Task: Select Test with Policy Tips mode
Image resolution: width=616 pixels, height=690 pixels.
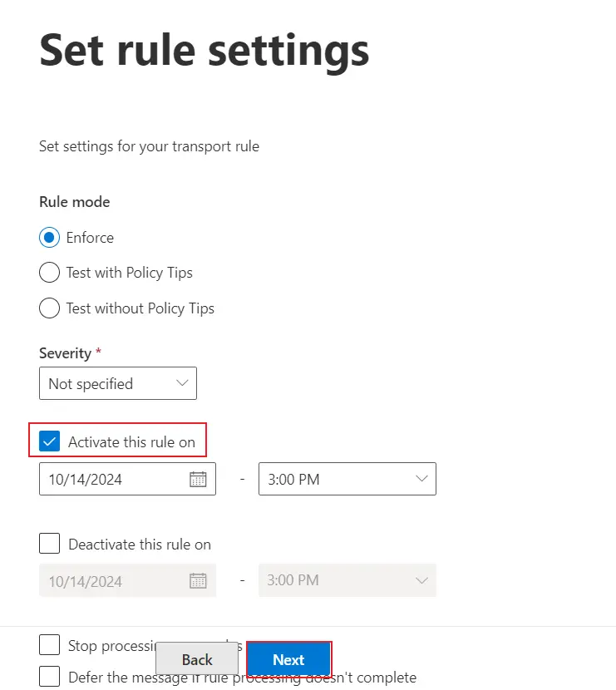Action: point(49,273)
